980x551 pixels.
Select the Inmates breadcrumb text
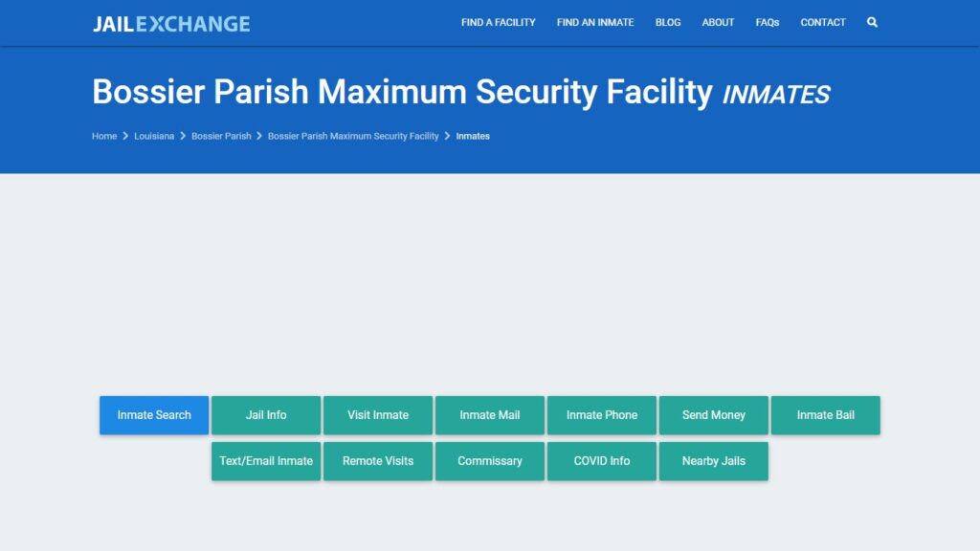tap(473, 136)
